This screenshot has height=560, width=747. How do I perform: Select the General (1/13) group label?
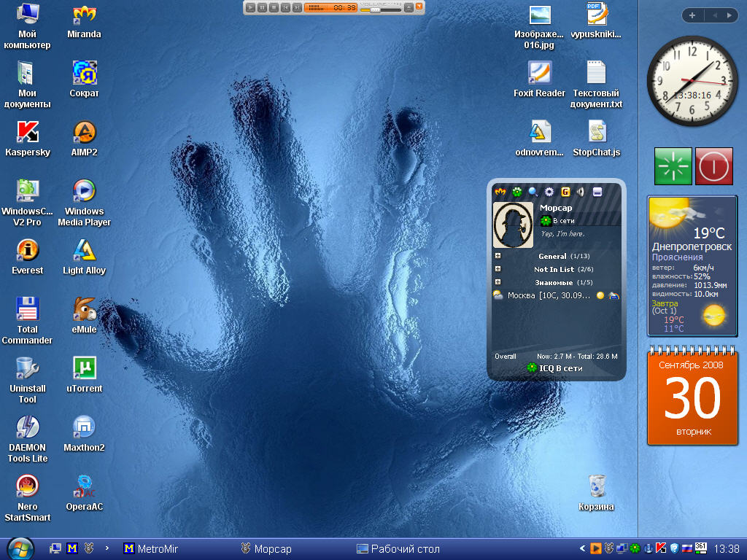[x=564, y=256]
